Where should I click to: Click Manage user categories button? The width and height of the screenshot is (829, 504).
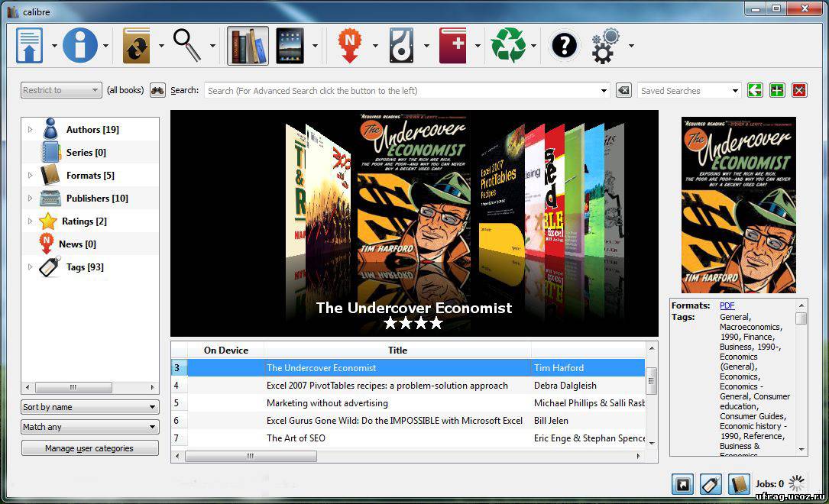[x=89, y=448]
